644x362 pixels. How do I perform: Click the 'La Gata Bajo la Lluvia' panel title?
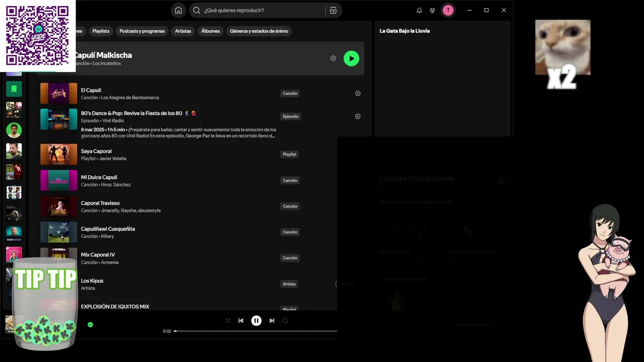[x=405, y=31]
